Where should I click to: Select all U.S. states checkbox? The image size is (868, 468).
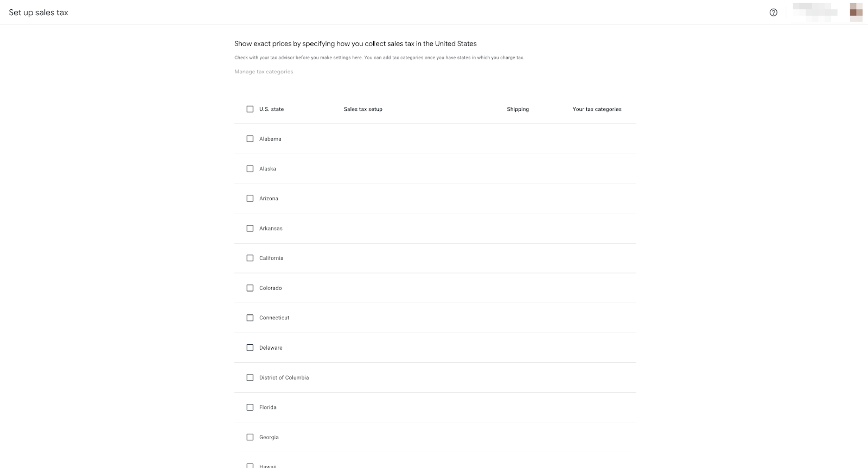coord(250,109)
